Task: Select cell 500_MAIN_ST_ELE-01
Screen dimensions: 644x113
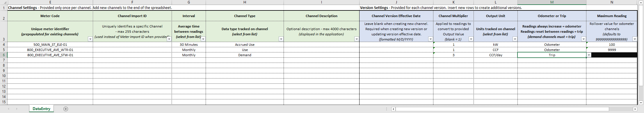Action: (x=50, y=45)
